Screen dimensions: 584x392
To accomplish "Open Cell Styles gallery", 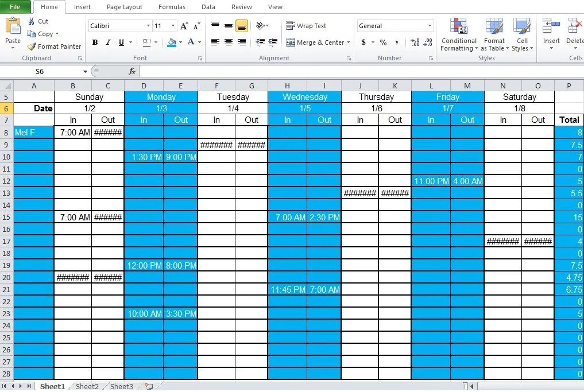I will (522, 34).
